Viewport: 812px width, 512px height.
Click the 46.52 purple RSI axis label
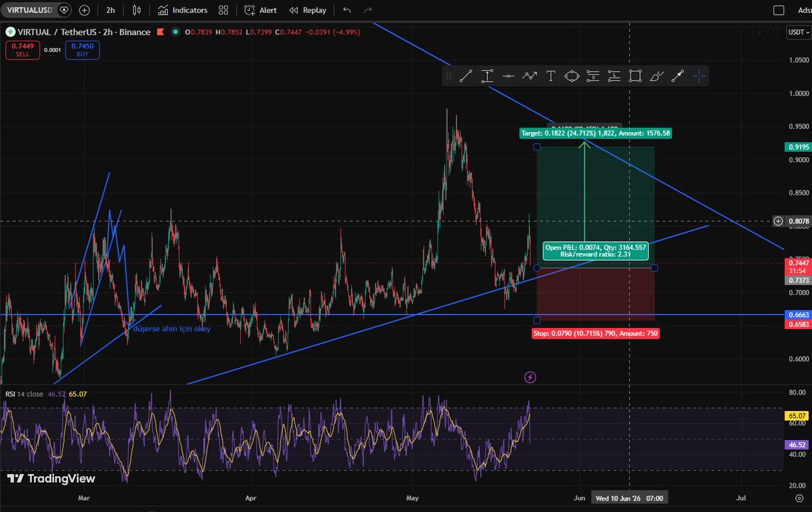coord(796,446)
